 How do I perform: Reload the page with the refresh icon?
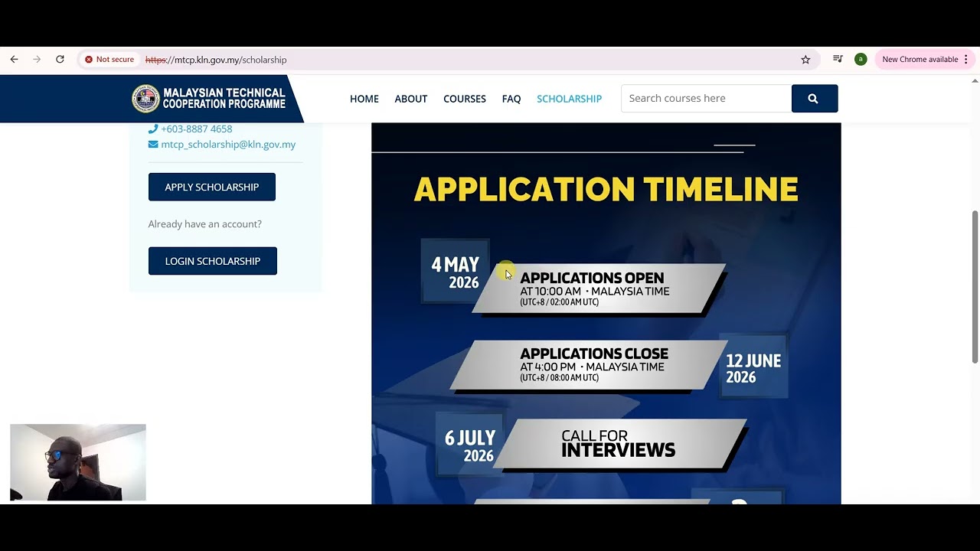pos(60,59)
